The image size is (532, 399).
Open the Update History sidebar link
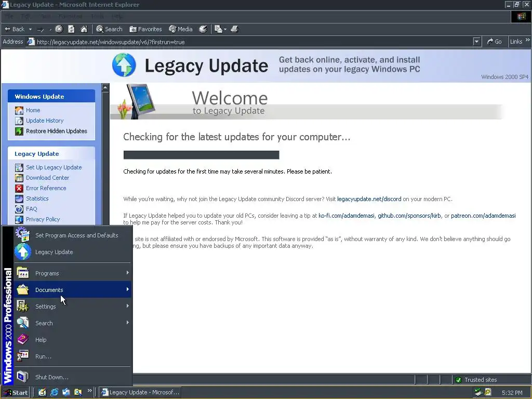tap(45, 121)
